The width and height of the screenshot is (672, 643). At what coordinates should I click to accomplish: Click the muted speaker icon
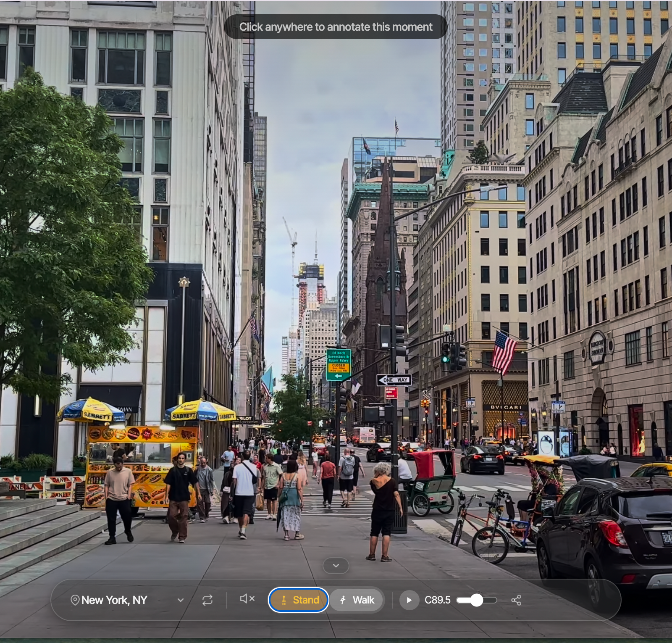point(247,598)
